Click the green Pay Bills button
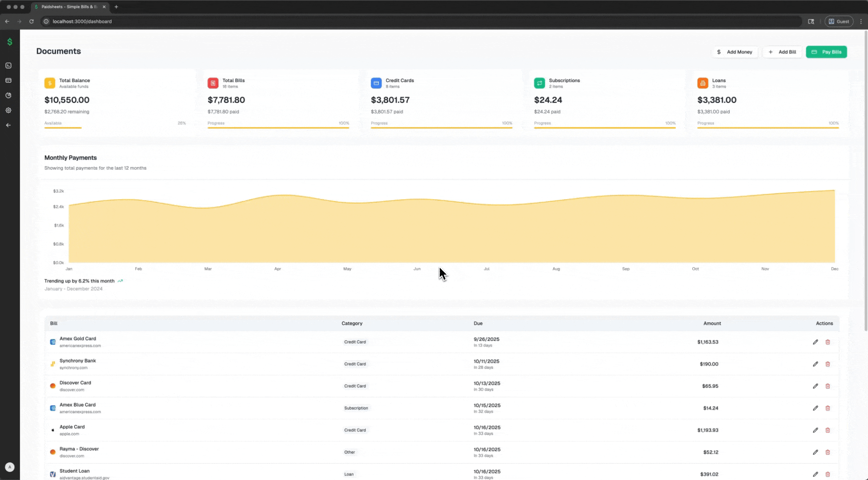This screenshot has height=480, width=868. tap(826, 52)
